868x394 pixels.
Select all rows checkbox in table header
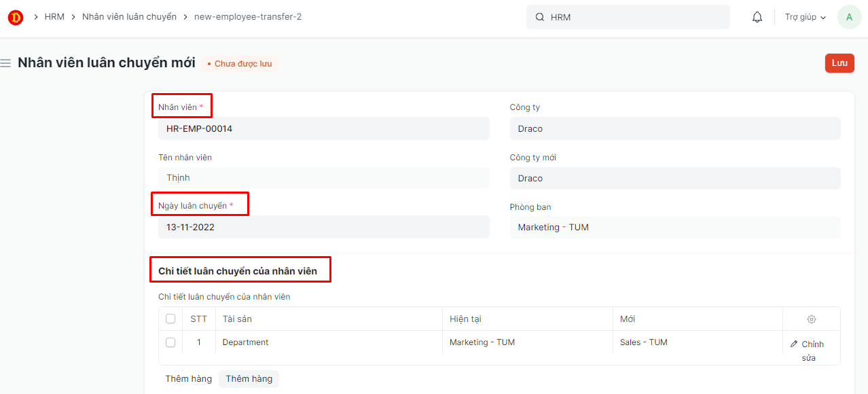(x=170, y=319)
